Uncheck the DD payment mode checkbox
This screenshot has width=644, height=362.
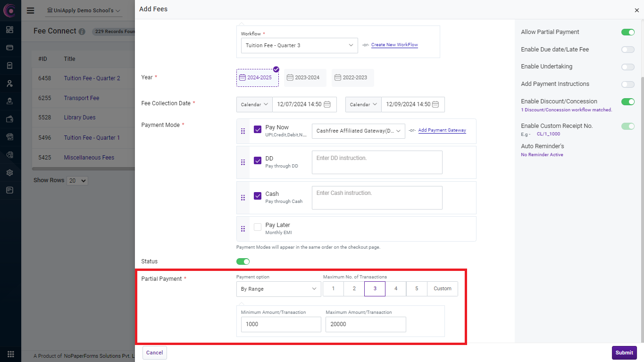[x=258, y=160]
